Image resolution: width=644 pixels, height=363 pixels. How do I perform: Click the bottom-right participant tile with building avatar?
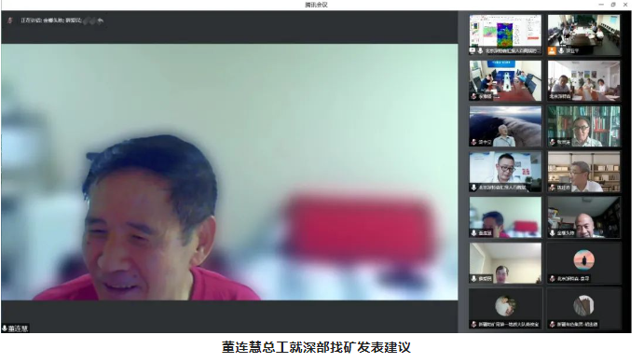583,308
